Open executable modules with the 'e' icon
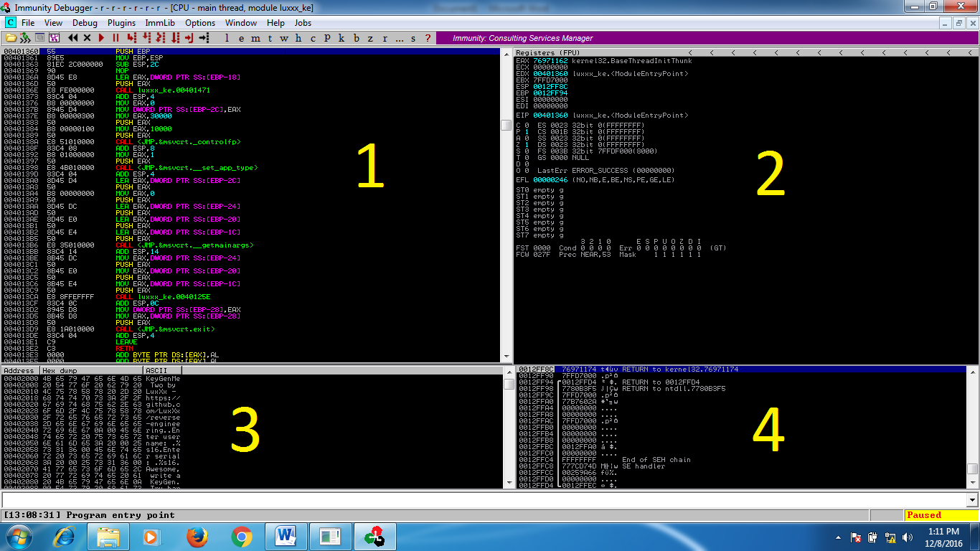980x551 pixels. [x=241, y=37]
